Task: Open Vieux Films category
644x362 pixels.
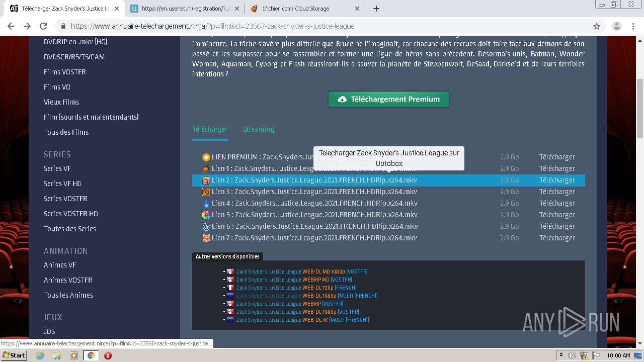Action: pos(61,102)
